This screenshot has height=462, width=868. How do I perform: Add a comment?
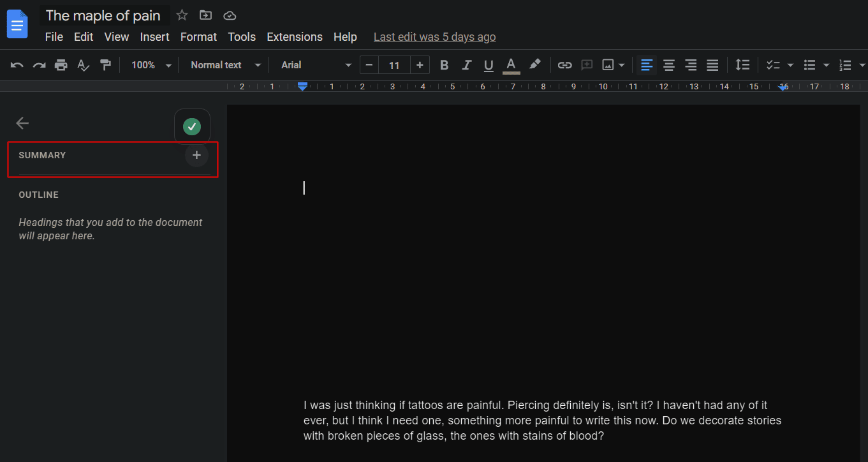pyautogui.click(x=587, y=65)
